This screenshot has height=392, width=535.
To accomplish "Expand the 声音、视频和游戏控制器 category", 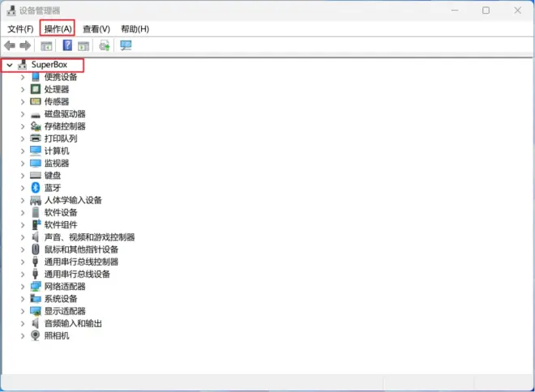I will (23, 237).
